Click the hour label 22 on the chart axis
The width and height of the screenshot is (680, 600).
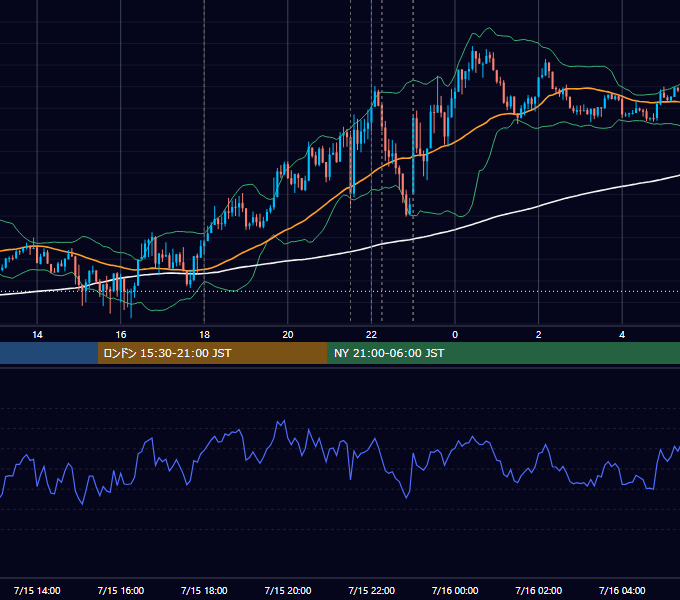[x=371, y=335]
